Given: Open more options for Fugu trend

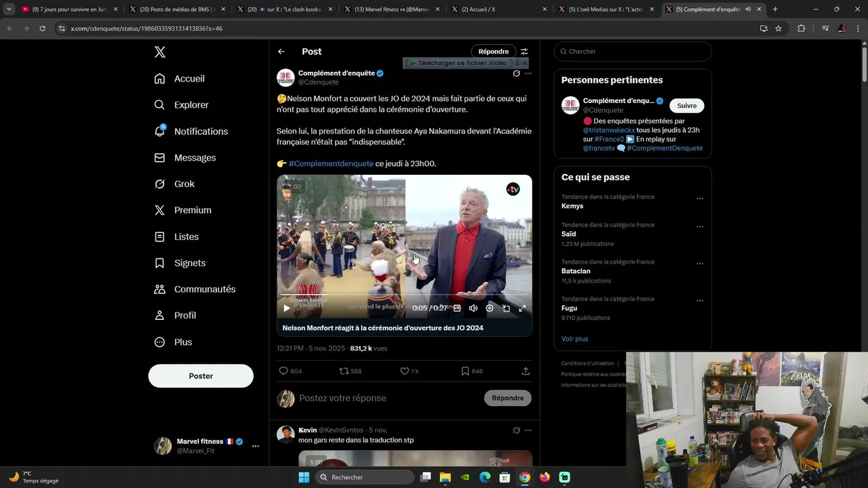Looking at the screenshot, I should click(x=700, y=301).
